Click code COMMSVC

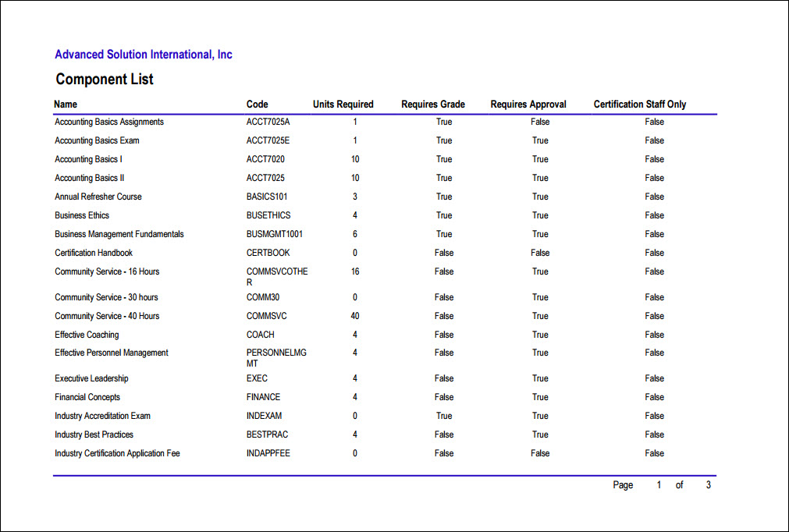click(267, 315)
